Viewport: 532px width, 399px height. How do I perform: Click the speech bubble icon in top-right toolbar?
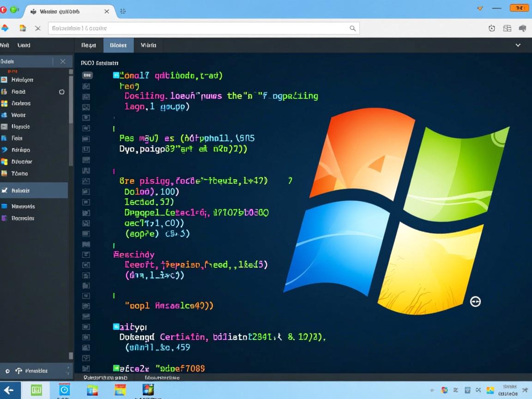[x=523, y=28]
